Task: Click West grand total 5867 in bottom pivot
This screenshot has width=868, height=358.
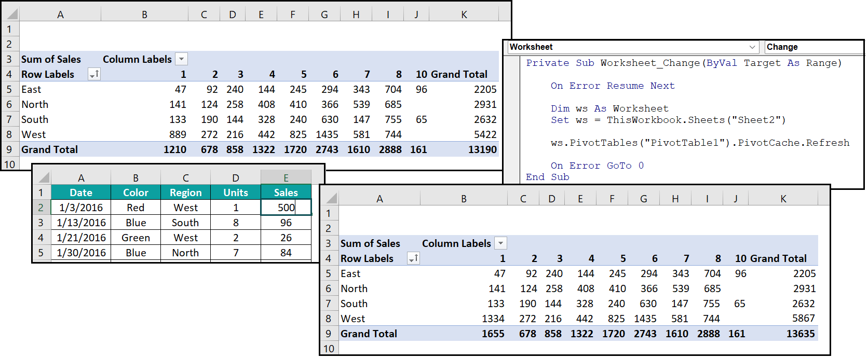Action: 804,319
